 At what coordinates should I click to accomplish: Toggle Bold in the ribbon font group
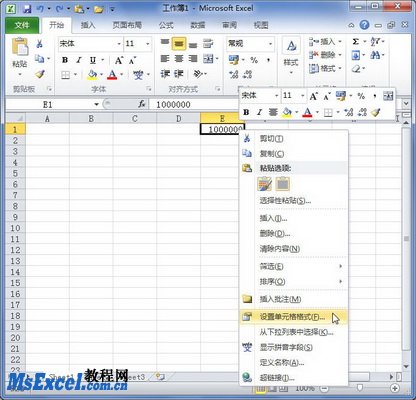(65, 60)
